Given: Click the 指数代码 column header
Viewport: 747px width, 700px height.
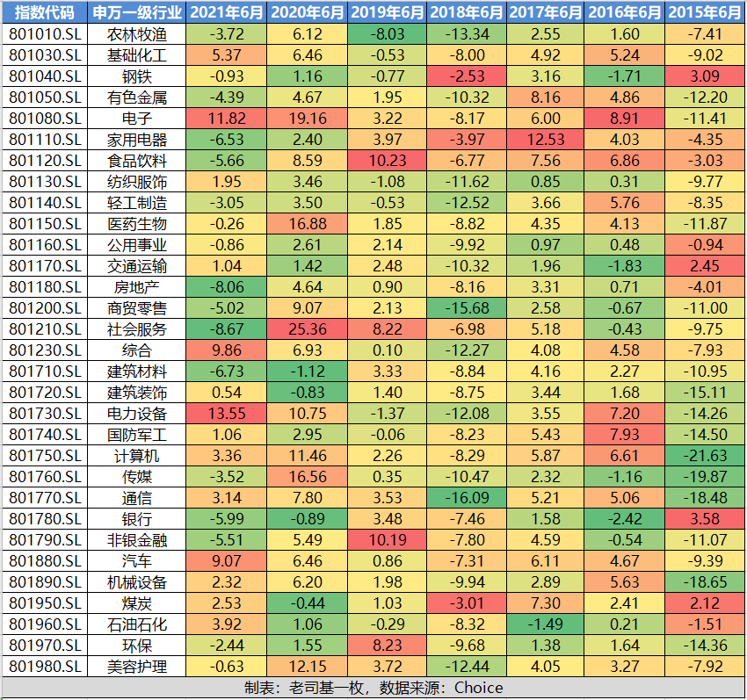Looking at the screenshot, I should pos(45,12).
